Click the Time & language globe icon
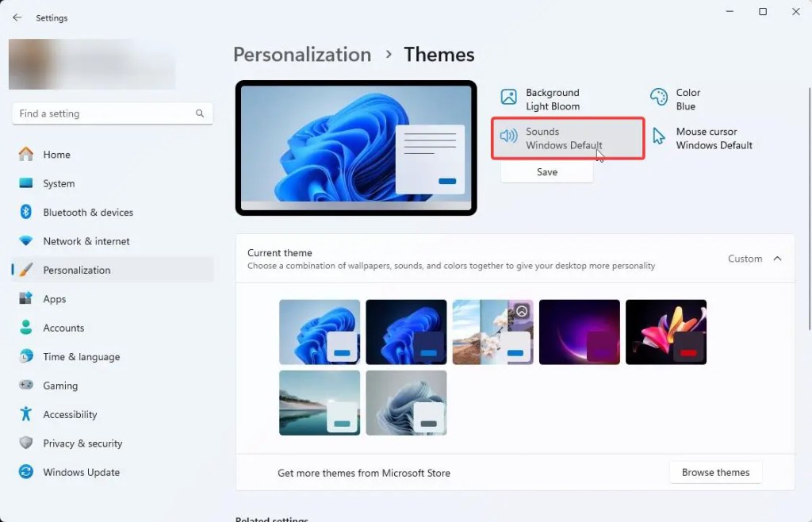Viewport: 812px width, 522px height. (26, 356)
